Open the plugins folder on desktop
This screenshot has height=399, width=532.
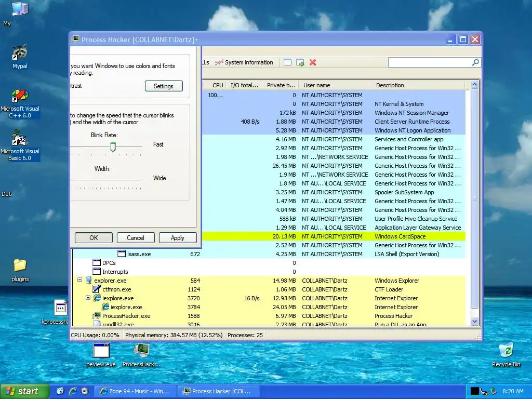coord(20,270)
